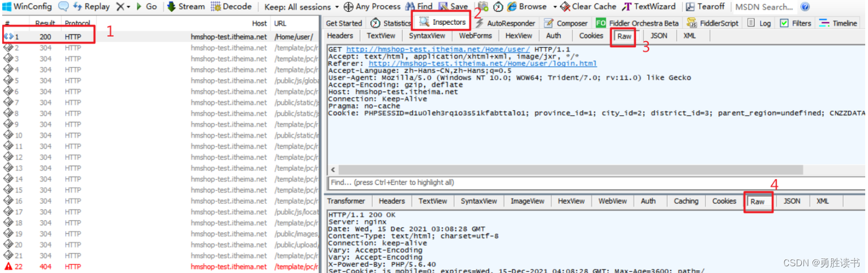This screenshot has width=868, height=273.
Task: Click the MSDN Search field
Action: coord(764,7)
